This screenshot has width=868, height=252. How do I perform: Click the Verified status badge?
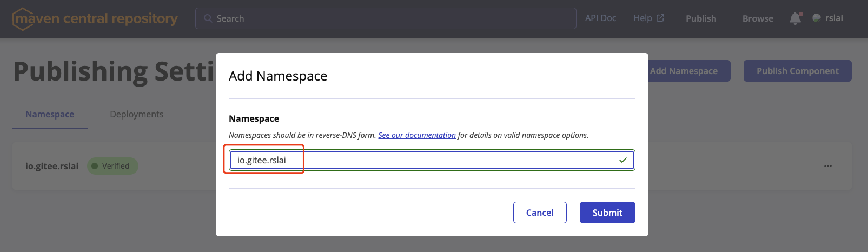[112, 166]
